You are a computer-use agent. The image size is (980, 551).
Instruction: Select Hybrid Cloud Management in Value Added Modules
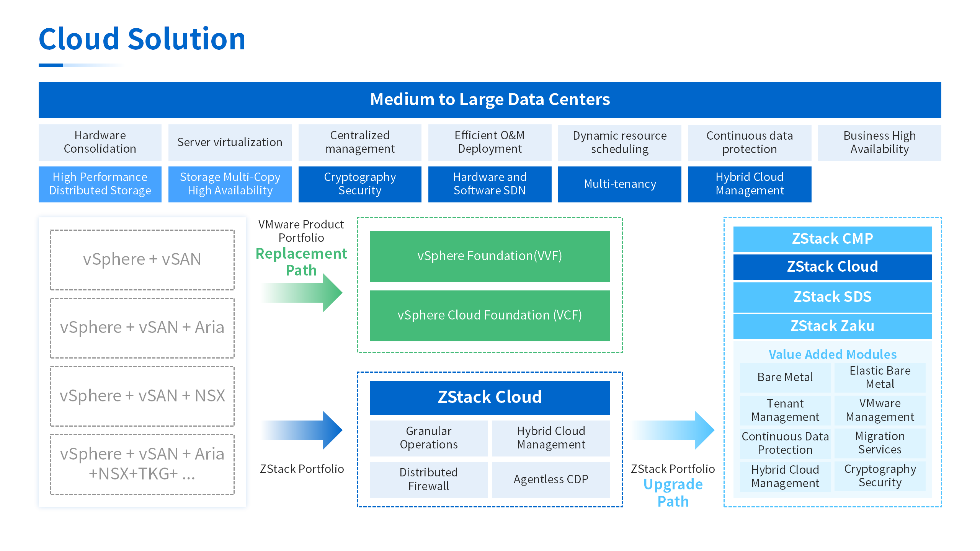click(785, 477)
